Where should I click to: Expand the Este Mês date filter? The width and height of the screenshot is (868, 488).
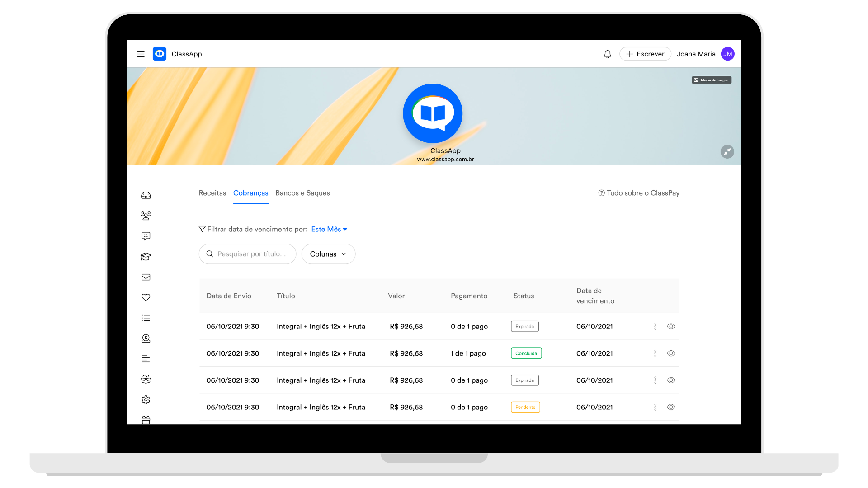(x=329, y=229)
